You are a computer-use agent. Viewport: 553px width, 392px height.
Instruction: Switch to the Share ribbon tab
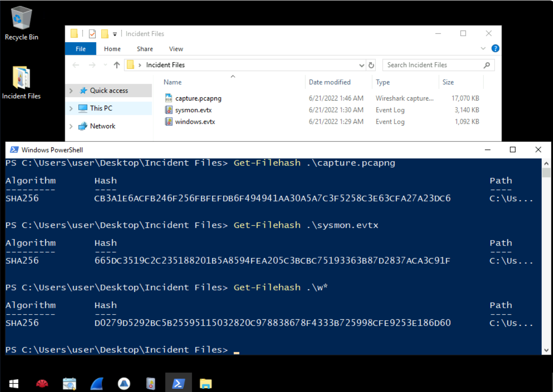145,49
